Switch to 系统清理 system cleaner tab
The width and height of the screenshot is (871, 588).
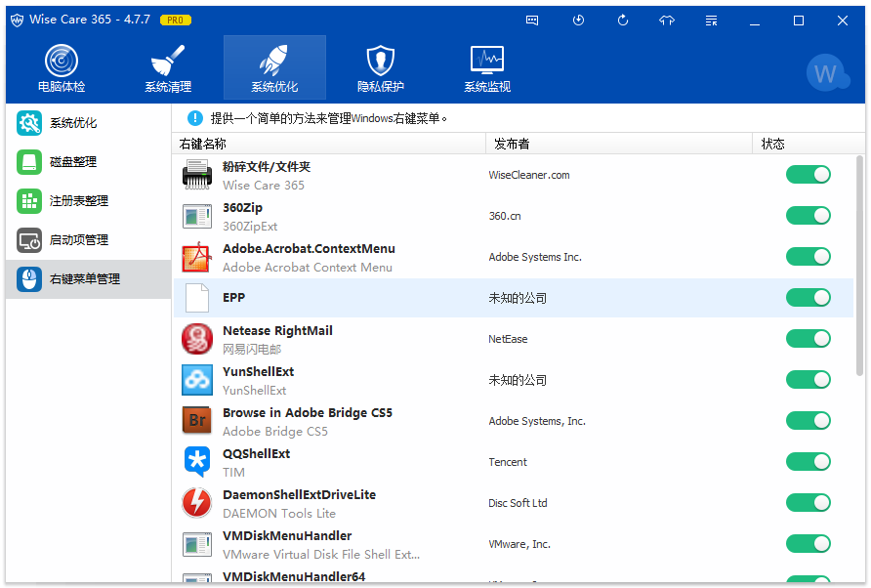tap(168, 67)
